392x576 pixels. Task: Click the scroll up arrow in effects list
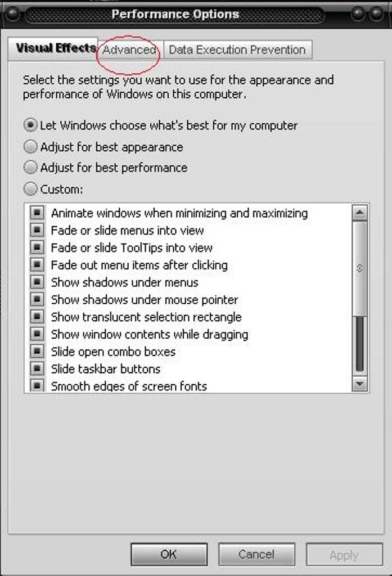pyautogui.click(x=359, y=213)
